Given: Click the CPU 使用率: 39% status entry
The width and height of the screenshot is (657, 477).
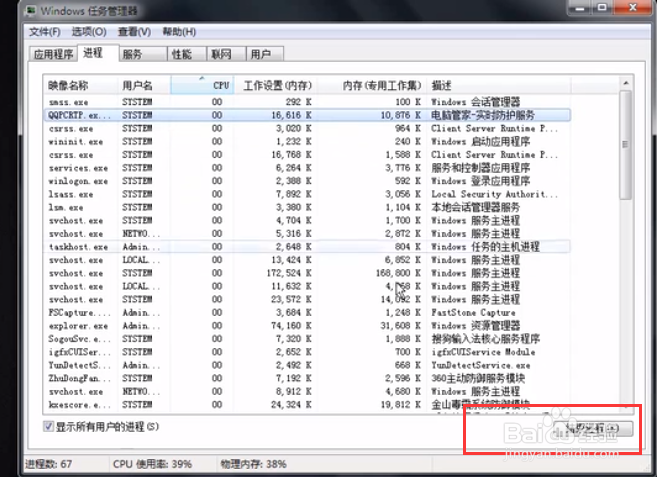Looking at the screenshot, I should coord(152,464).
